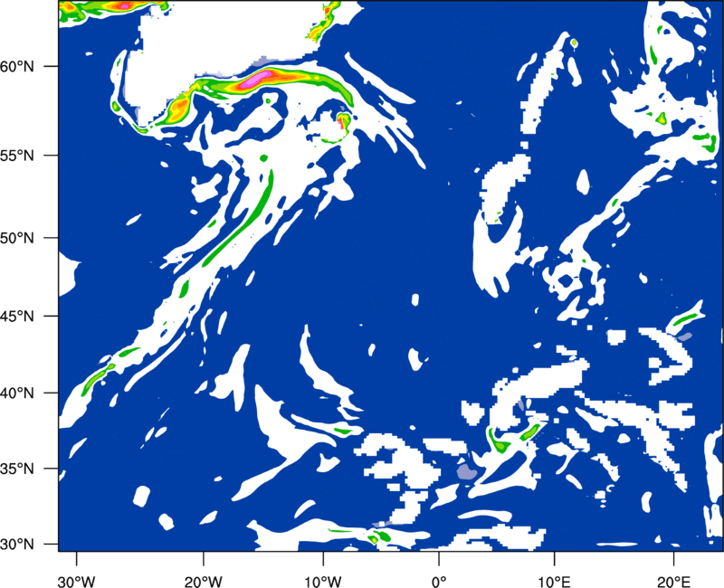Click the 10°E longitude label

pyautogui.click(x=554, y=582)
